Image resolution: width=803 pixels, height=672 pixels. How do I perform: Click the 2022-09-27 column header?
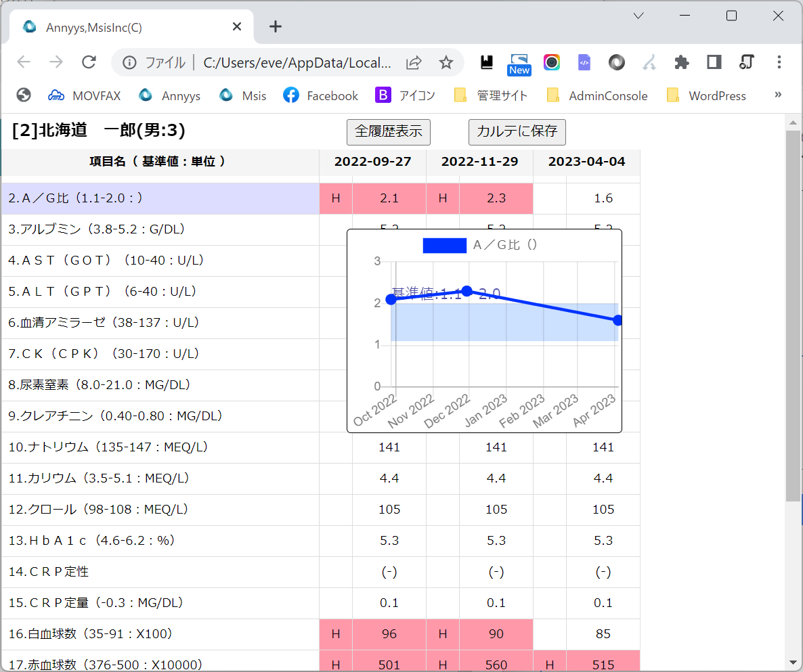coord(373,162)
